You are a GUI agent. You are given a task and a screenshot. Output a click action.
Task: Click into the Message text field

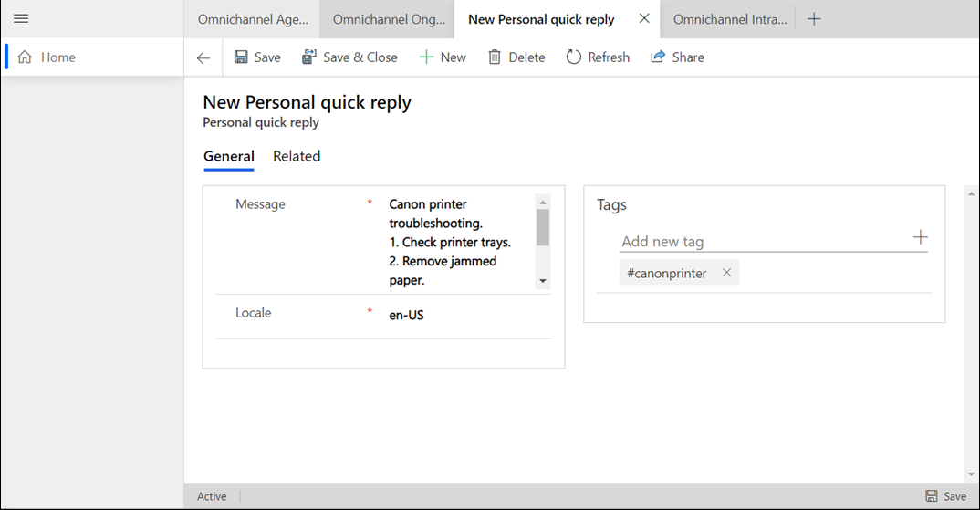pos(460,242)
